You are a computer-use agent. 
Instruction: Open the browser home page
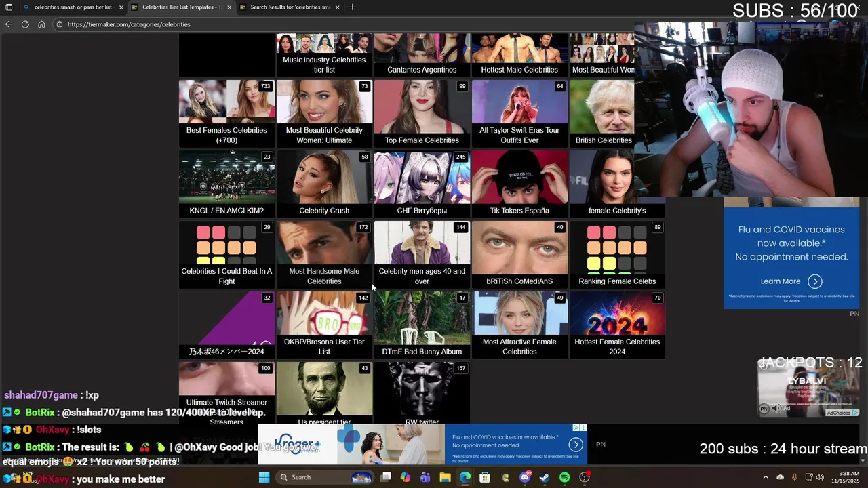coord(41,24)
